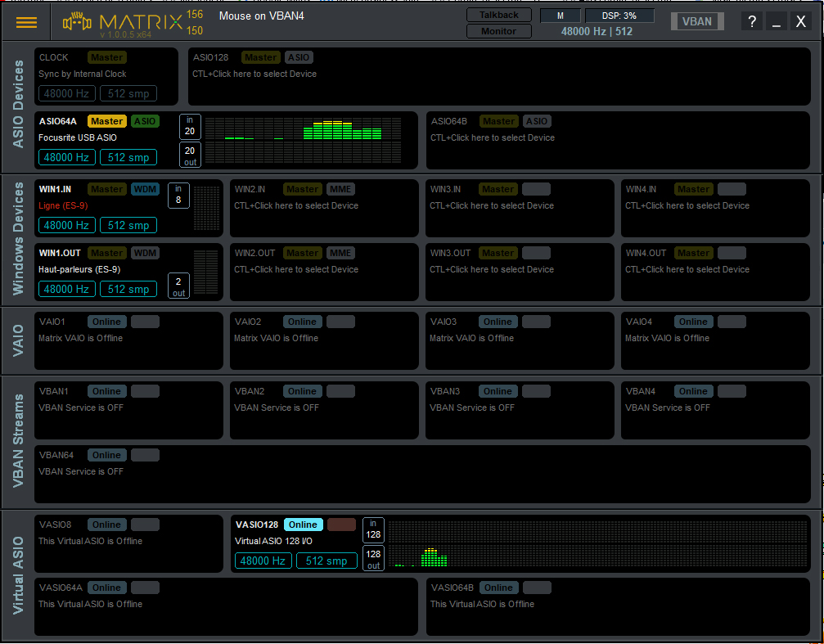This screenshot has height=644, width=824.
Task: Click VASIO128 in 128 channel box
Action: pyautogui.click(x=373, y=530)
